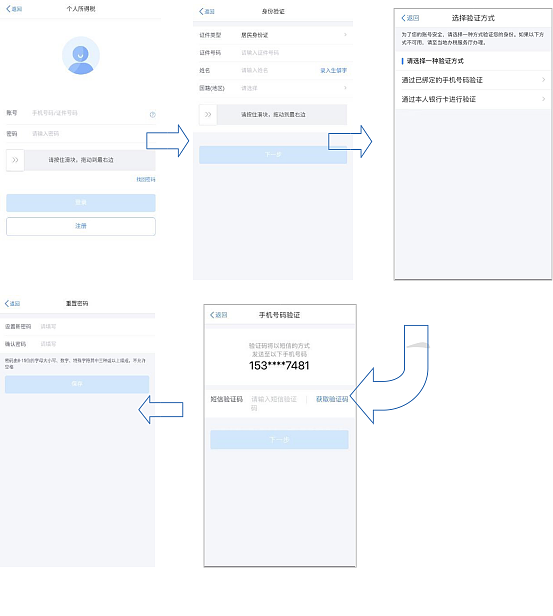Click the 录入生僻字 link
The image size is (553, 616).
click(333, 70)
